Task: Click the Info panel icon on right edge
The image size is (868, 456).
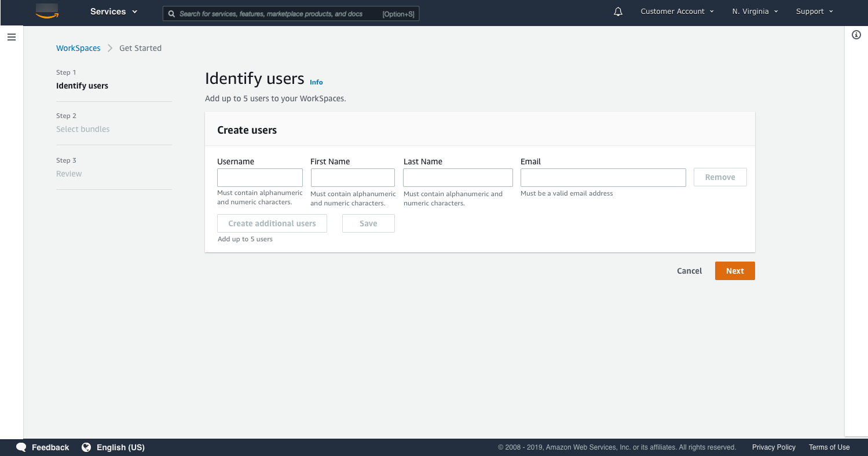Action: tap(856, 35)
